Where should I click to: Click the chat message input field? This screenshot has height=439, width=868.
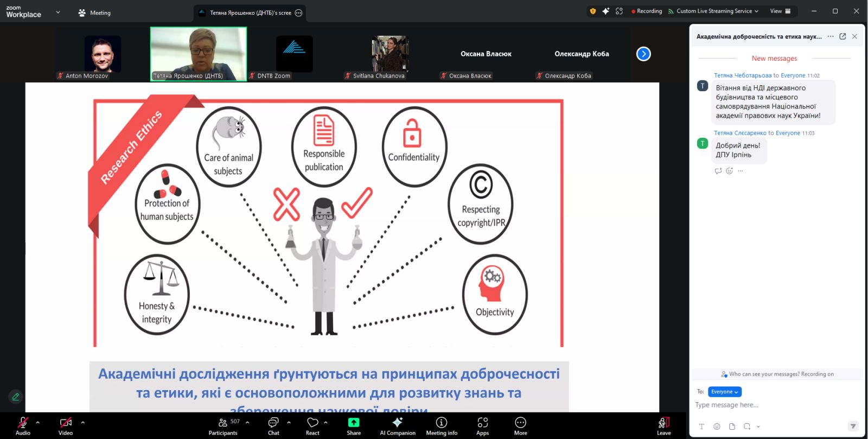click(x=770, y=405)
